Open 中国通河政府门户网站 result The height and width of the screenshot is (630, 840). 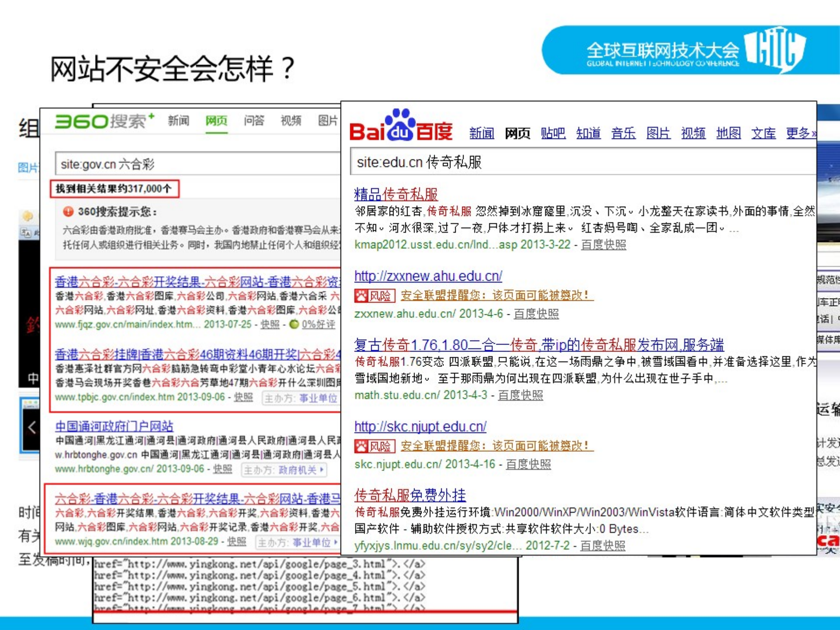114,426
